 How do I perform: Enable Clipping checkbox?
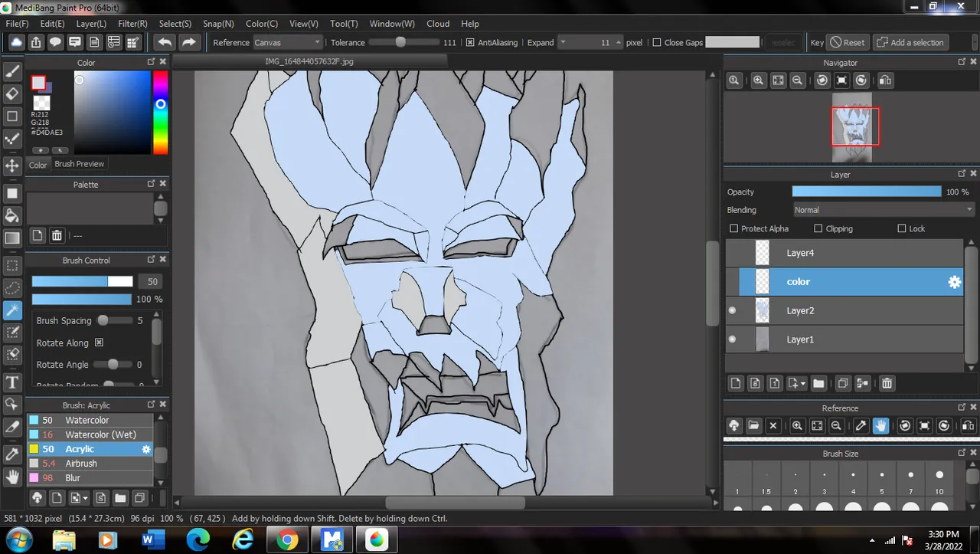(818, 228)
